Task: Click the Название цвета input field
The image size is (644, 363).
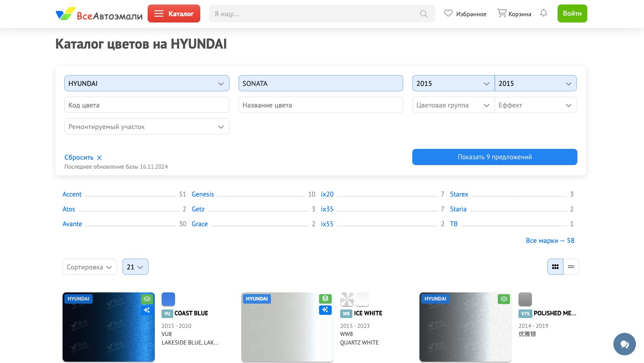Action: point(321,105)
